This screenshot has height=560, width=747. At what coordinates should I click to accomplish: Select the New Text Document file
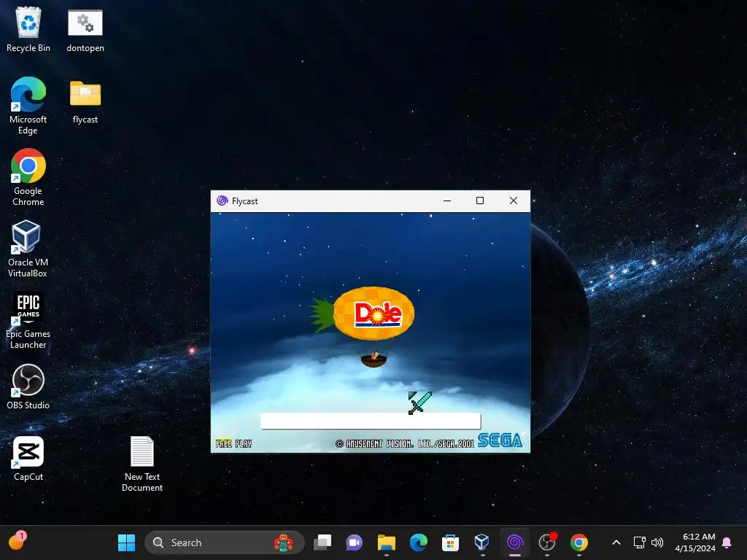coord(142,464)
